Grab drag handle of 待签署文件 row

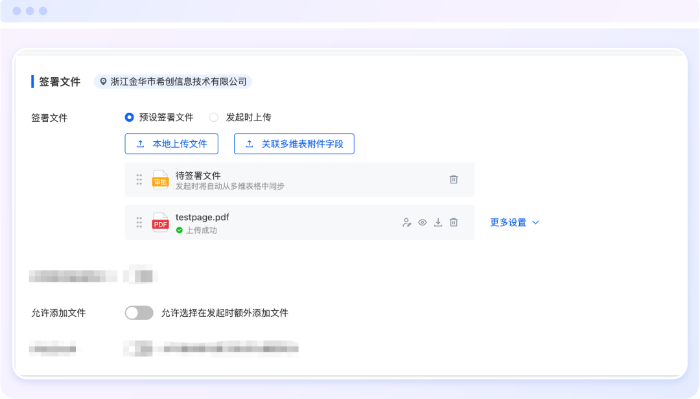click(139, 179)
